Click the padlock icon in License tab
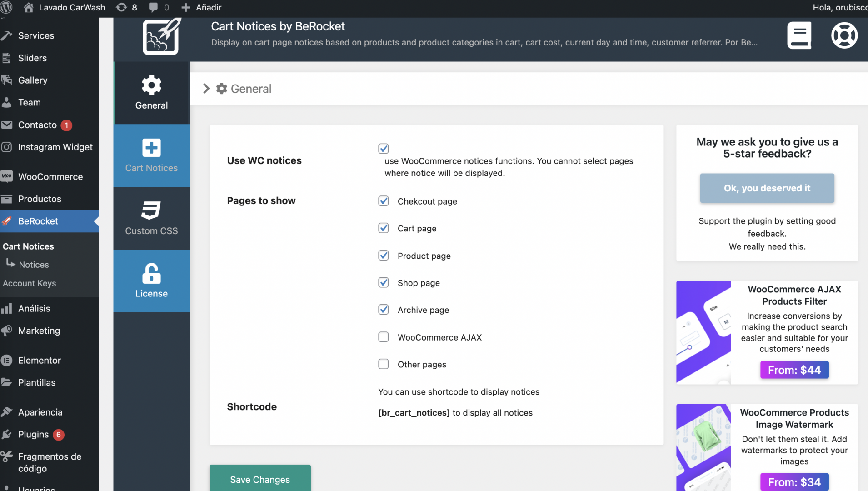The image size is (868, 491). coord(151,273)
